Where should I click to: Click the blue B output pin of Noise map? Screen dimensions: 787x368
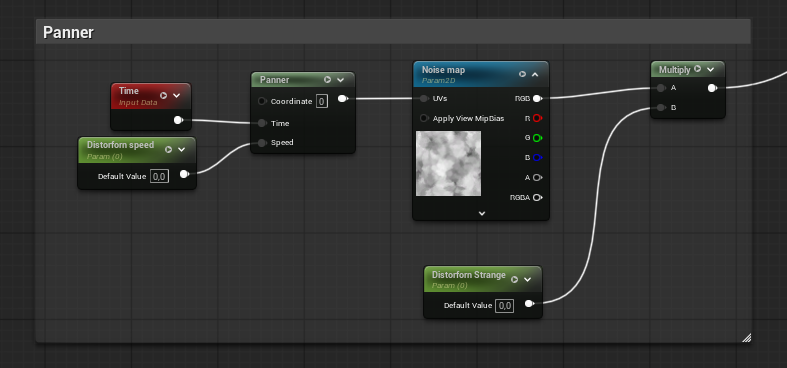click(x=537, y=157)
